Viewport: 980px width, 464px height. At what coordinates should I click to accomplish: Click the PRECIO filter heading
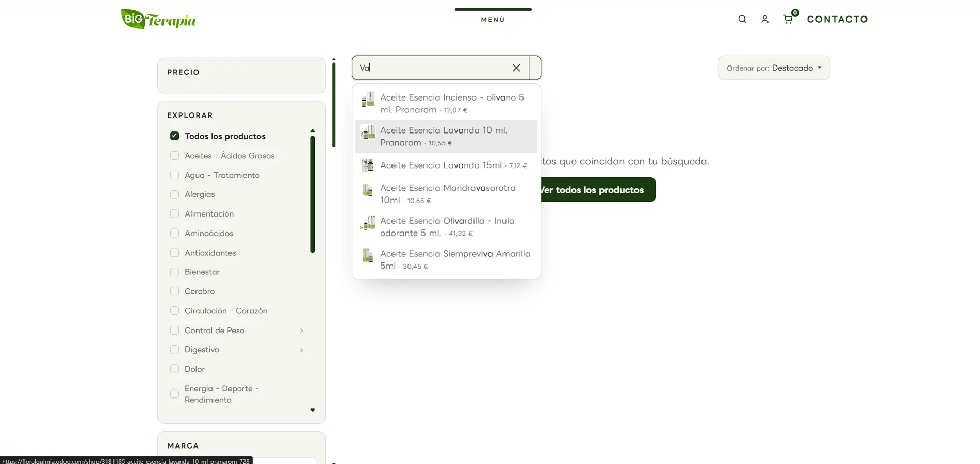[x=183, y=72]
